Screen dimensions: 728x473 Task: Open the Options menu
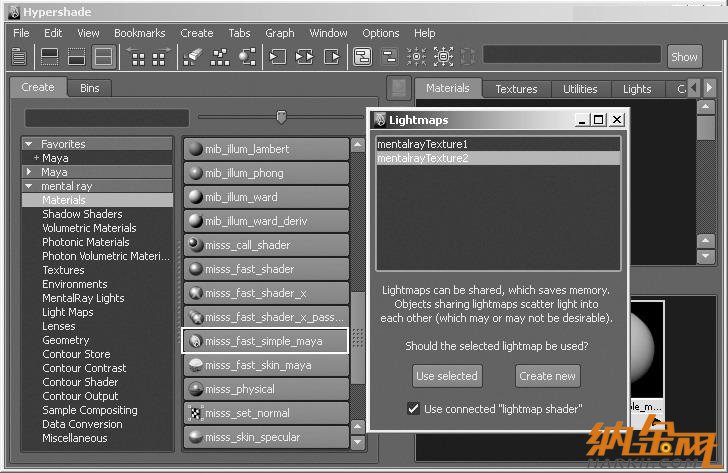click(381, 33)
